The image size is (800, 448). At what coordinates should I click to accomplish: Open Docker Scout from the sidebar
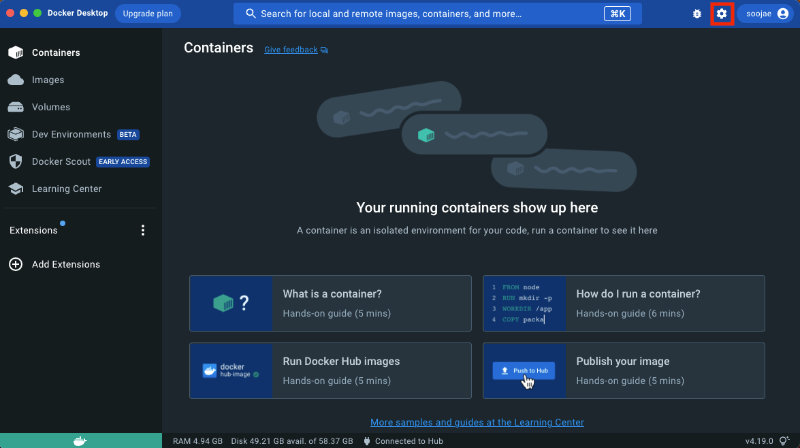(x=61, y=161)
